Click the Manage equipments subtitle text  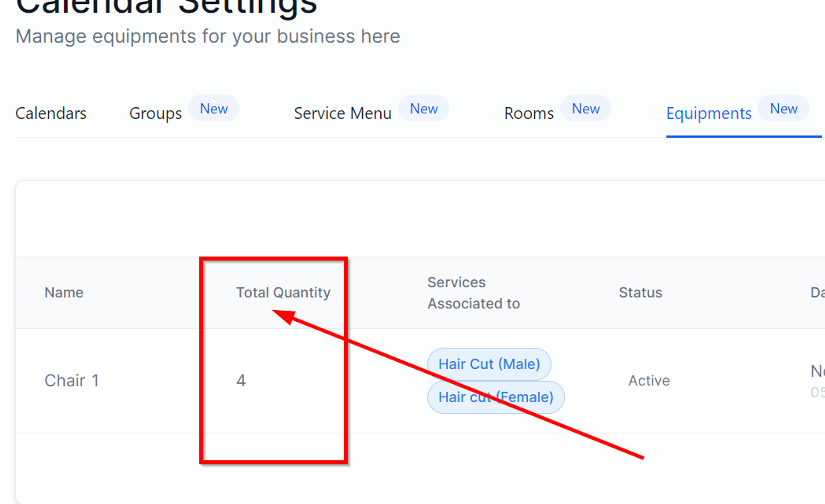tap(207, 36)
